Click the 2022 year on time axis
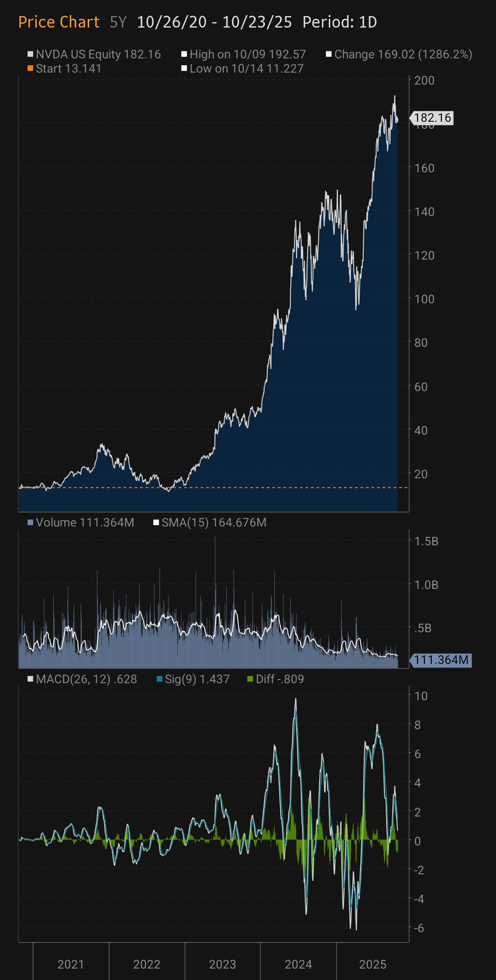The image size is (496, 980). [x=147, y=964]
